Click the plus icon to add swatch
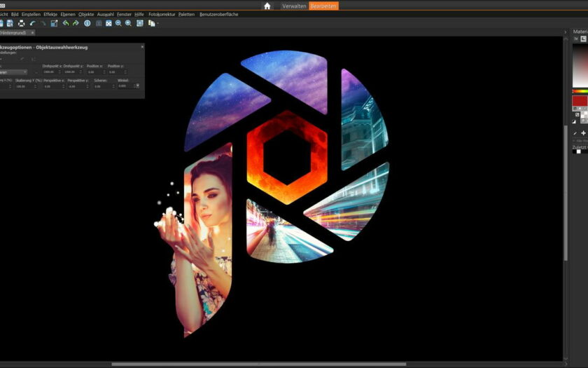Viewport: 588px width, 368px height. coord(583,133)
